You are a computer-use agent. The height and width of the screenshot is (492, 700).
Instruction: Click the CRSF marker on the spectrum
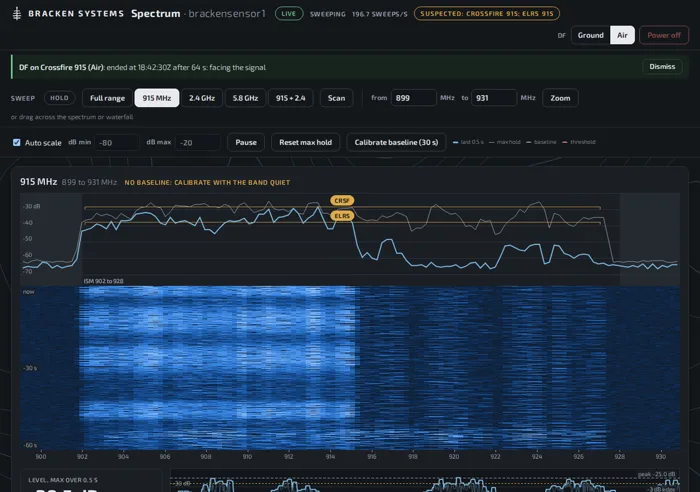click(x=342, y=200)
